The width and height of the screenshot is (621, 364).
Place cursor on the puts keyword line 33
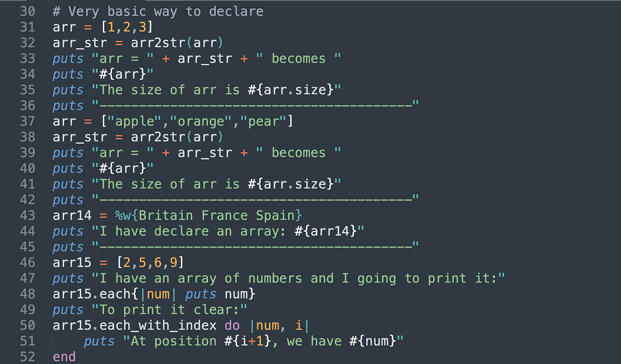pyautogui.click(x=67, y=58)
